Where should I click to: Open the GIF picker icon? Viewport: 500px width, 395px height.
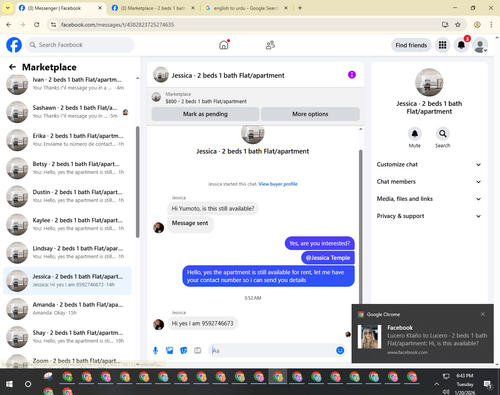coord(198,350)
